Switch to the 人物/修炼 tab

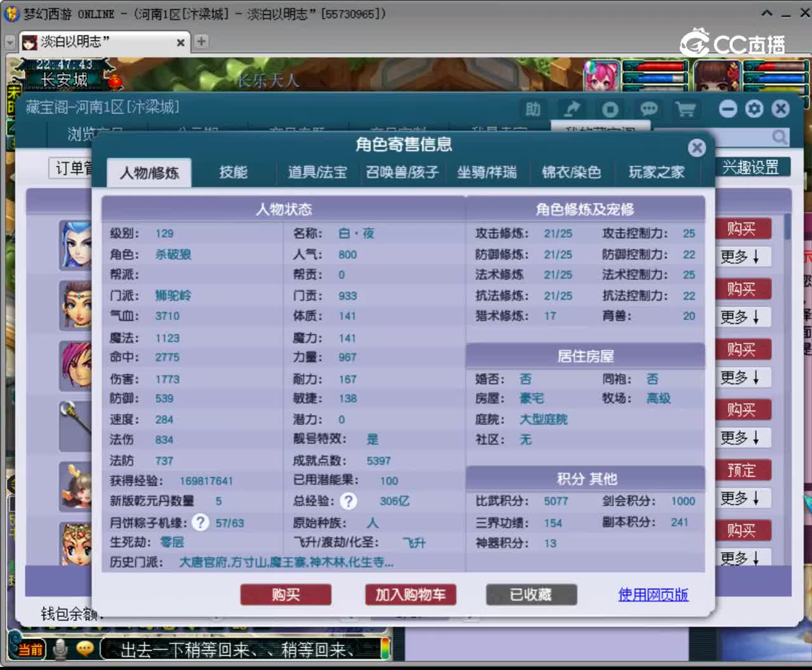[x=149, y=173]
